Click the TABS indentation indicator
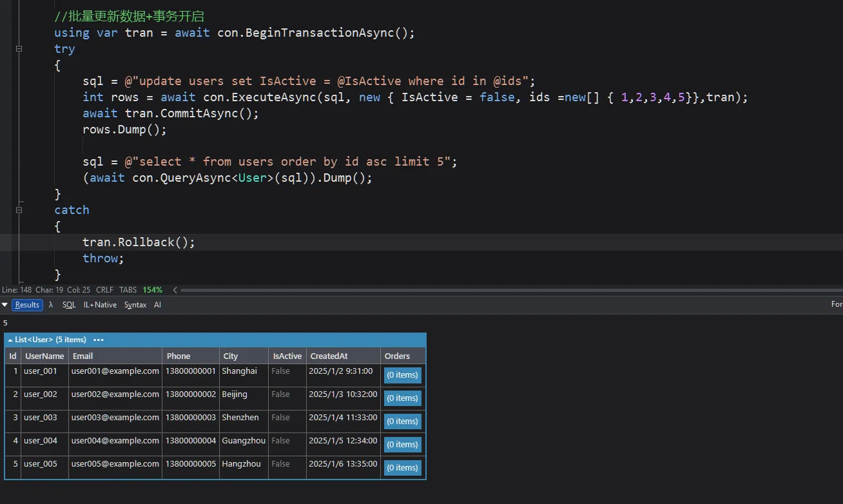 coord(128,290)
